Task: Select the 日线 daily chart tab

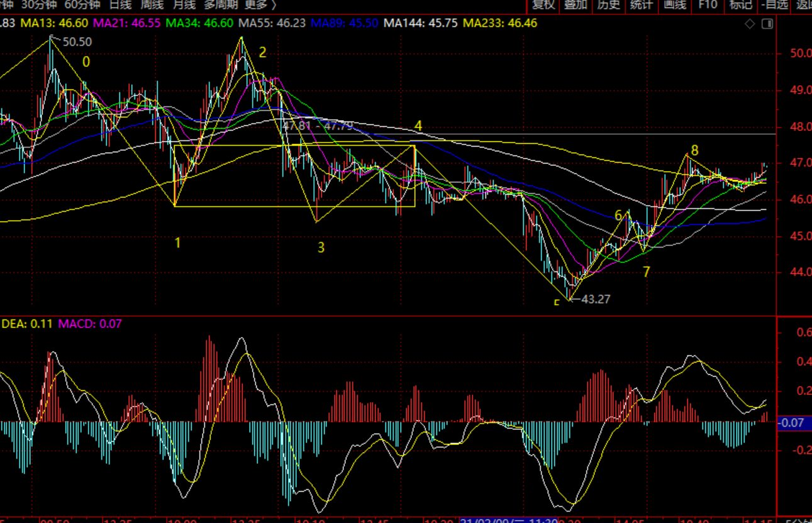Action: point(120,5)
